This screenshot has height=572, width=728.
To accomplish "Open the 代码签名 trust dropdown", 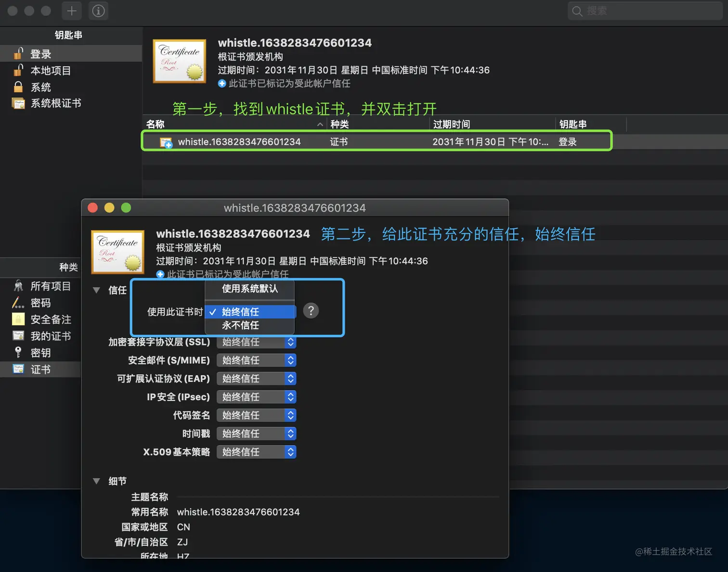I will click(x=256, y=415).
